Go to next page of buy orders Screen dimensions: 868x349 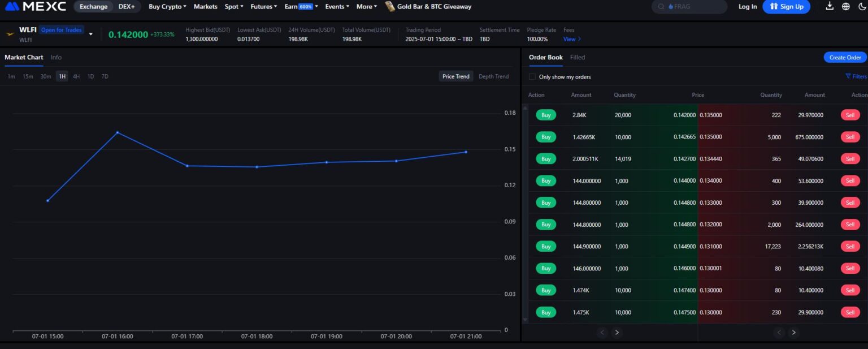(617, 333)
